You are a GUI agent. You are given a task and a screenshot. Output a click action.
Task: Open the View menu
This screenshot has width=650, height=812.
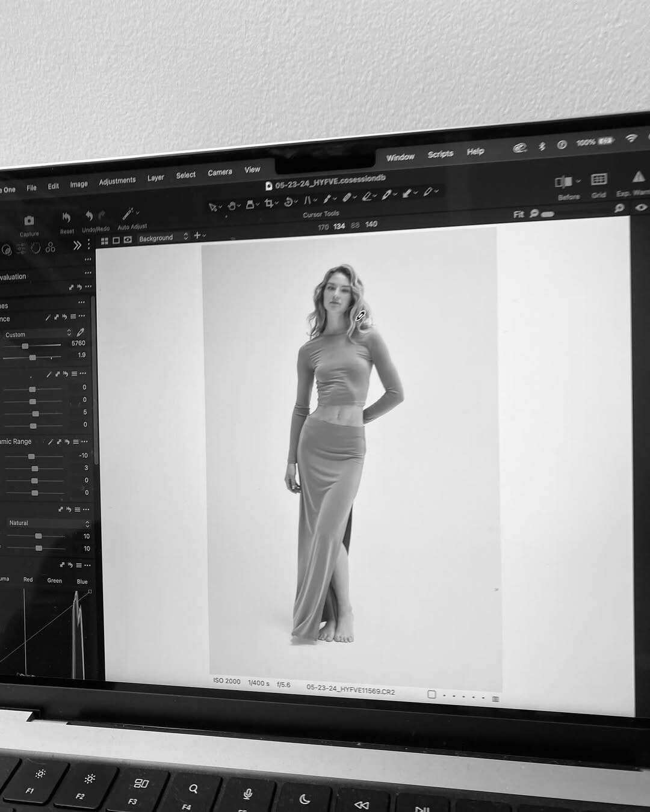click(x=252, y=170)
